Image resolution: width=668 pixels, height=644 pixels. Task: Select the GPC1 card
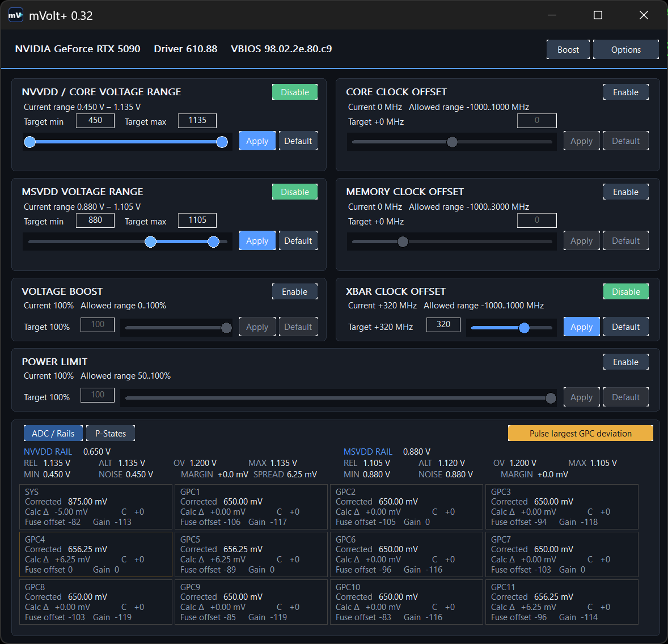coord(251,507)
